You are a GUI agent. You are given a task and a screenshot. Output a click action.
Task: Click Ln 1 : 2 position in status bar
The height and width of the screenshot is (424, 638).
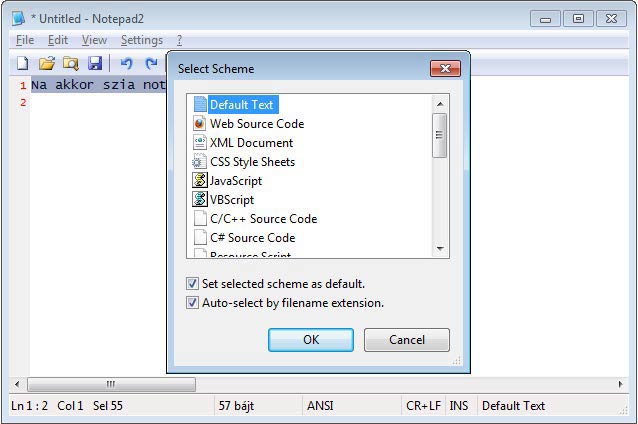point(29,406)
